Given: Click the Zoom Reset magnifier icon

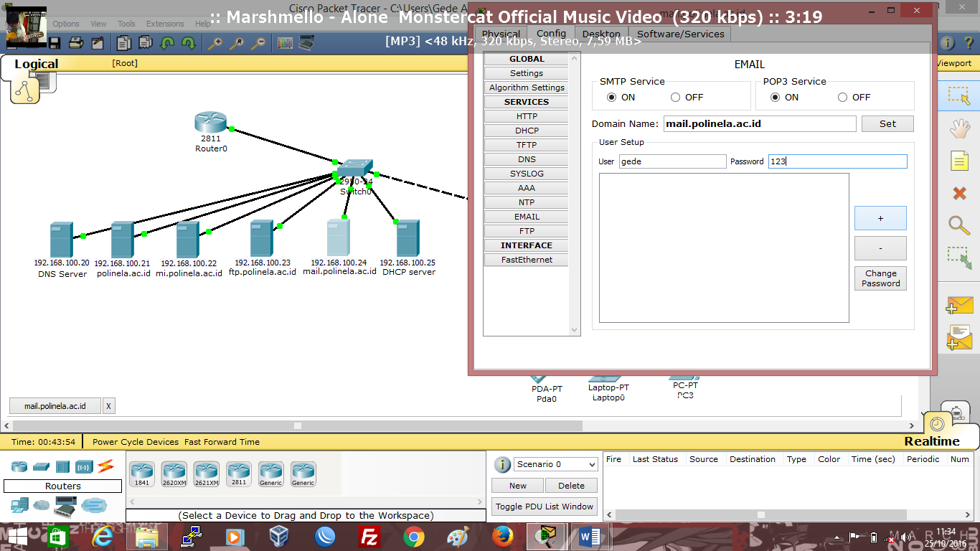Looking at the screenshot, I should pyautogui.click(x=236, y=43).
